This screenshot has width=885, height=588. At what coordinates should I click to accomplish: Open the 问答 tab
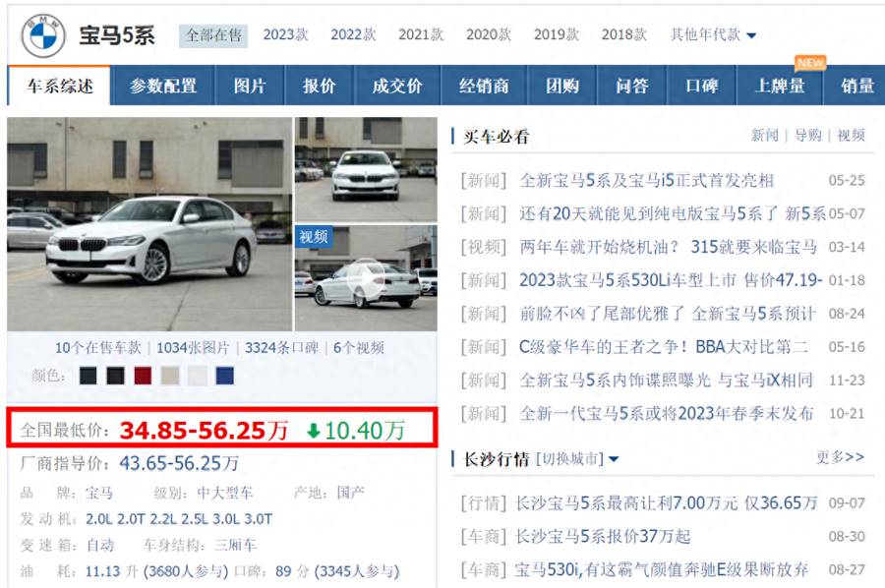tap(632, 86)
